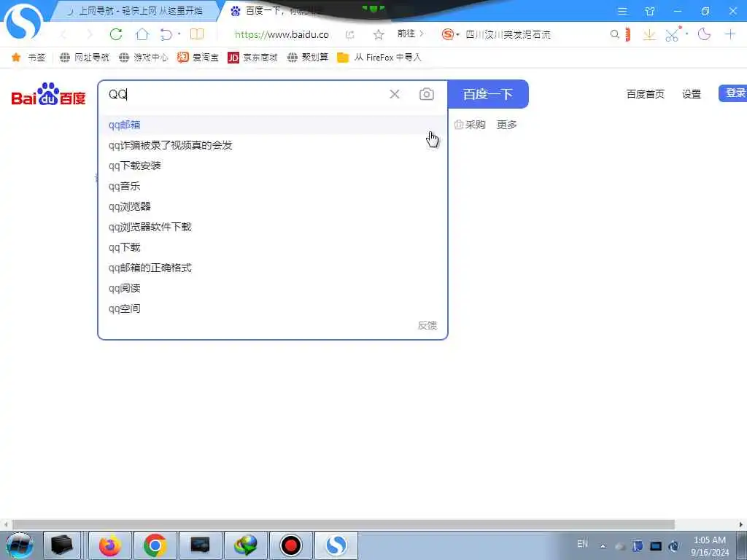Open the browser main menu icon
Image resolution: width=747 pixels, height=560 pixels.
click(x=622, y=11)
